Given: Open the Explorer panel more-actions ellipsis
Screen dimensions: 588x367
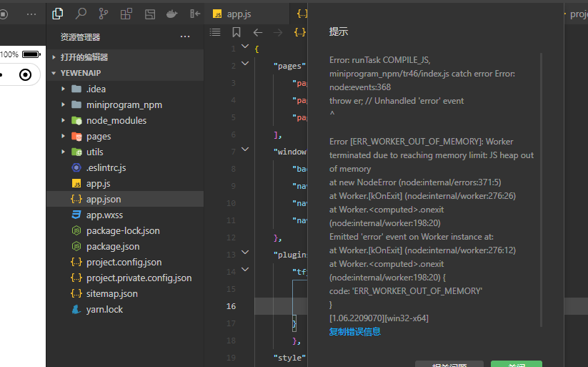Looking at the screenshot, I should pyautogui.click(x=185, y=36).
